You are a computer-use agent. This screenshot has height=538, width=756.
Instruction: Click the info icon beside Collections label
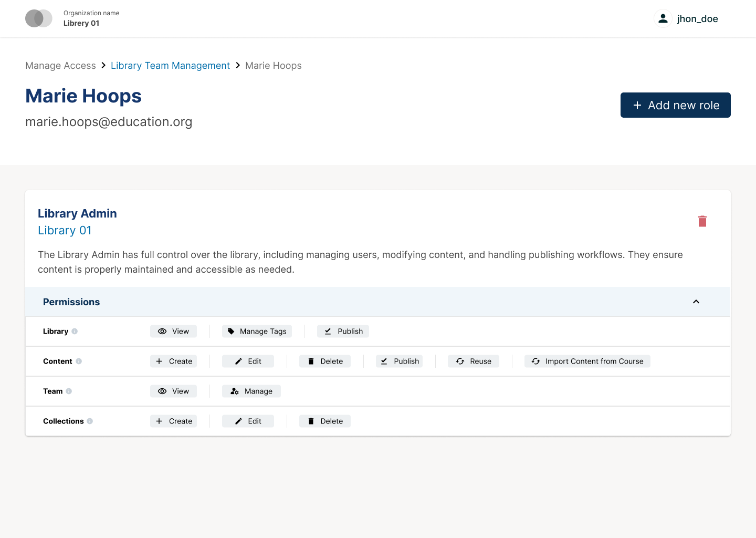[90, 421]
